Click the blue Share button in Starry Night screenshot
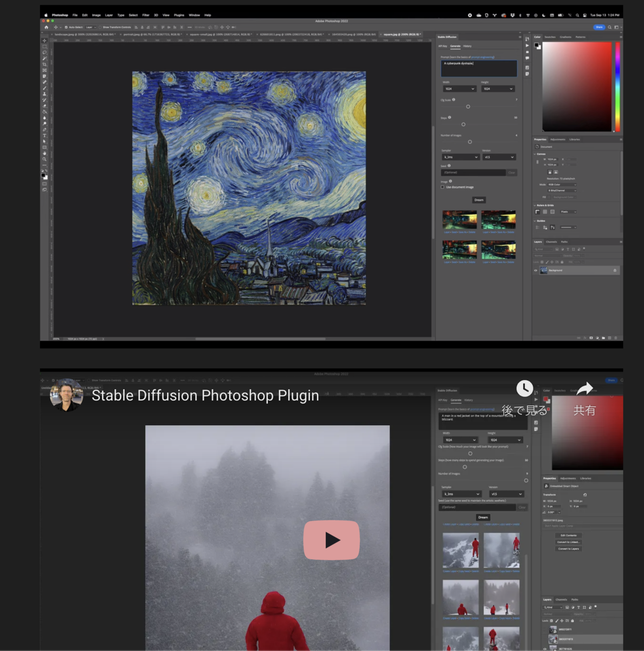 click(599, 27)
